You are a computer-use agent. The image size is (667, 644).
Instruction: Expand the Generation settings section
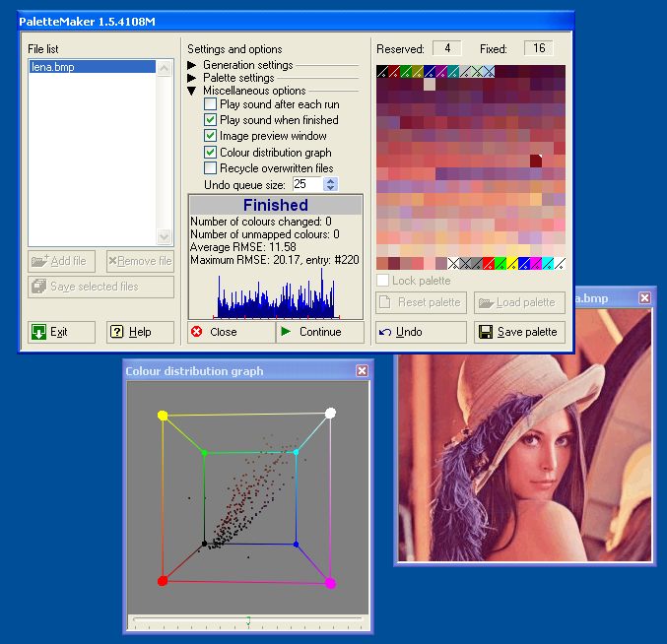pos(191,65)
